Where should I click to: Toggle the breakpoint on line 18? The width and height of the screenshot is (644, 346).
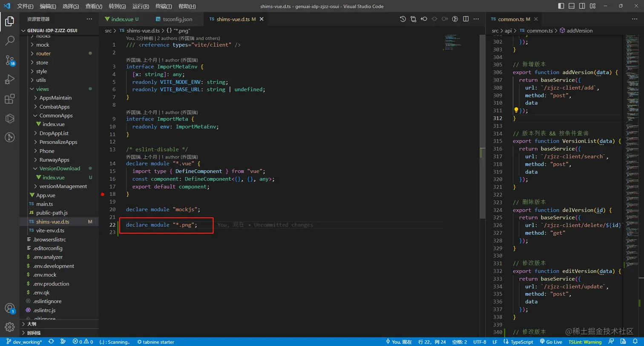coord(103,194)
